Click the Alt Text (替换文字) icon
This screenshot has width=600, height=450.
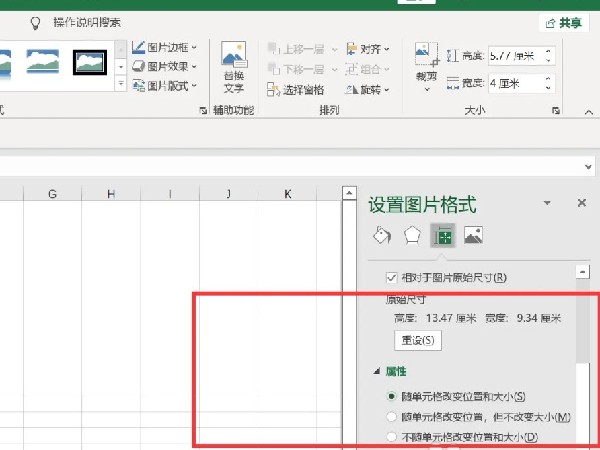233,67
